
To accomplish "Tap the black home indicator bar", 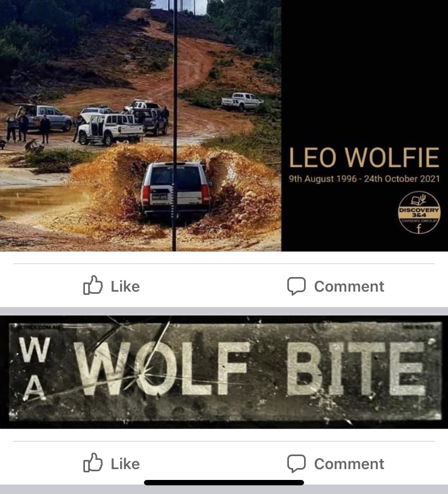I will pos(224,483).
